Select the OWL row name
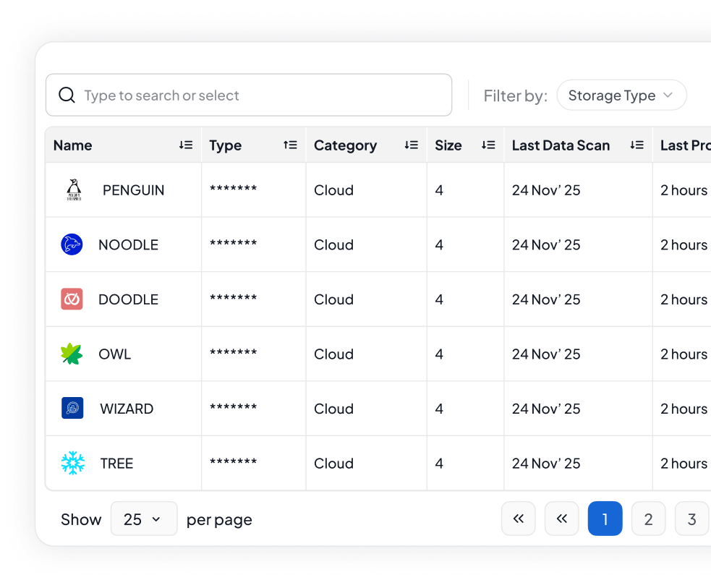 point(115,354)
